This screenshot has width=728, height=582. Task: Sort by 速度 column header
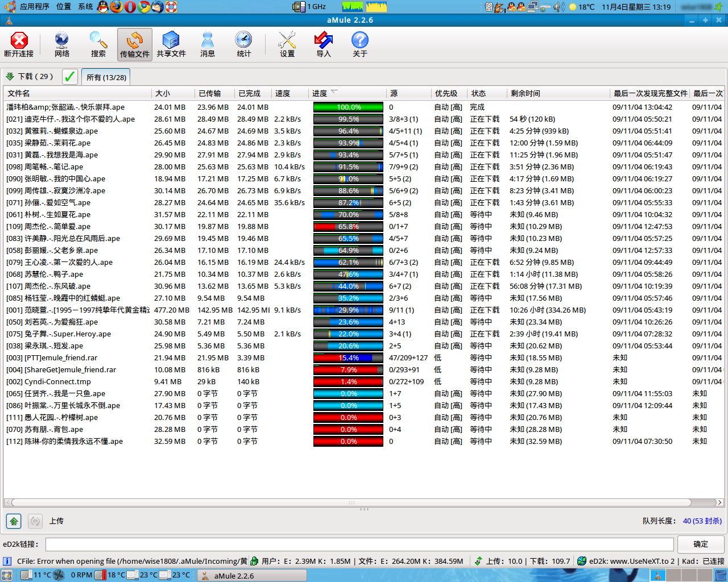pyautogui.click(x=290, y=93)
